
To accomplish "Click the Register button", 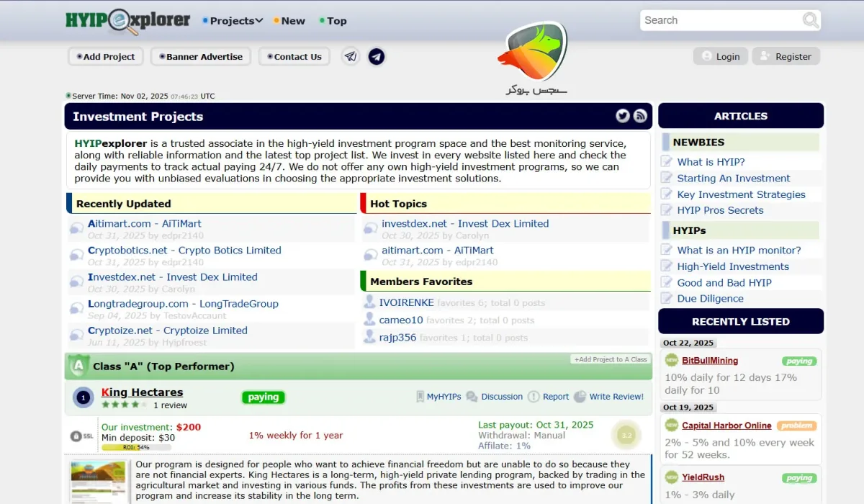I will 786,56.
